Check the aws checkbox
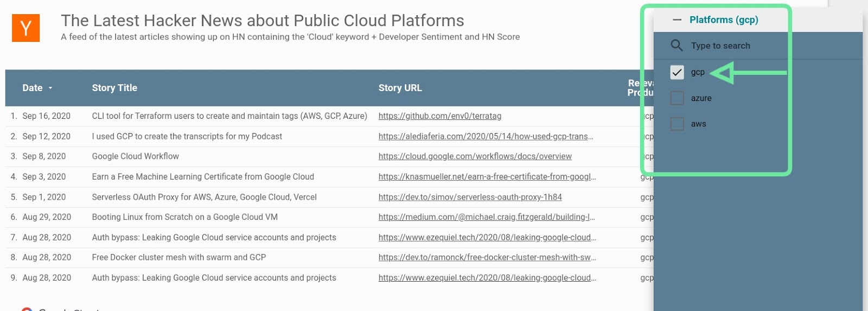 (x=677, y=124)
